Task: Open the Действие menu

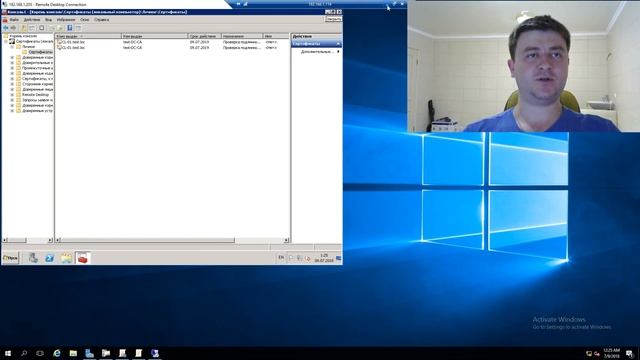Action: click(x=32, y=20)
